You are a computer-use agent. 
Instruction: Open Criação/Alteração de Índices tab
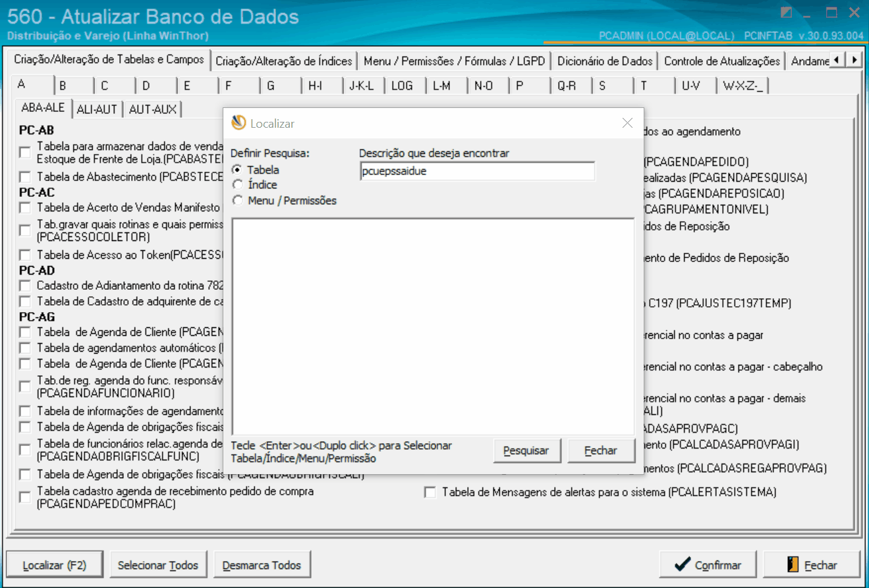284,61
